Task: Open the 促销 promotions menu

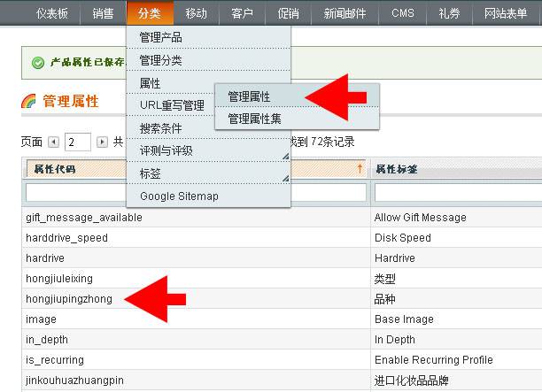Action: [x=289, y=13]
